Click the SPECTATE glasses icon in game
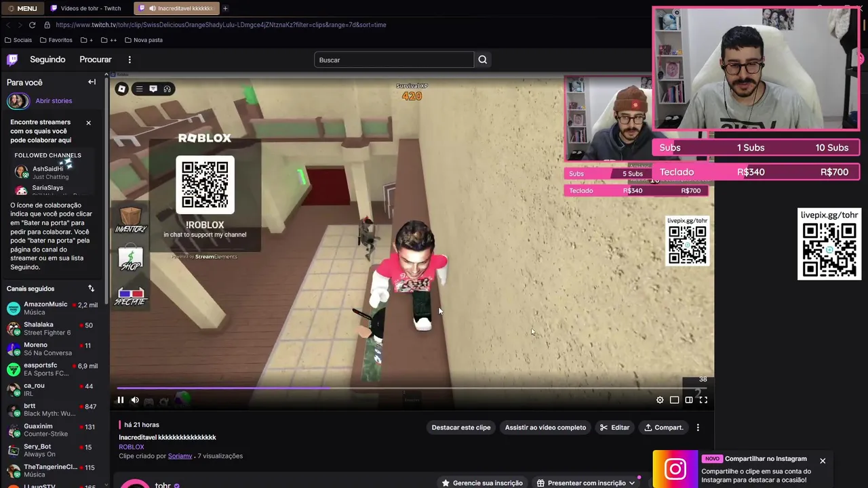 130,297
